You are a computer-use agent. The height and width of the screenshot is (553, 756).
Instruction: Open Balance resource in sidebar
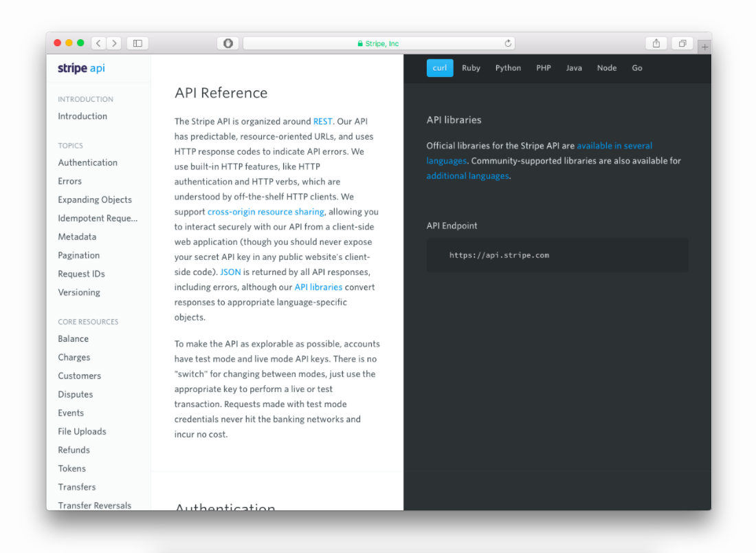click(74, 339)
